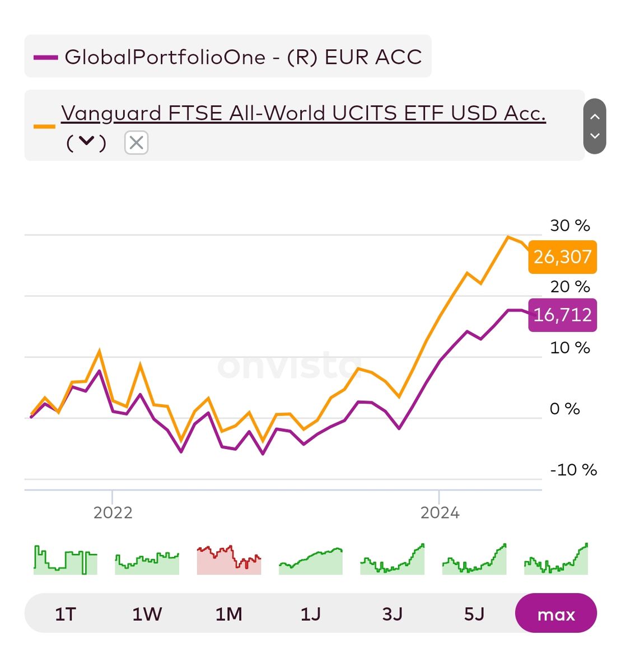Click the down arrow on the legend scroller
Viewport: 621px width, 672px height.
pos(595,136)
